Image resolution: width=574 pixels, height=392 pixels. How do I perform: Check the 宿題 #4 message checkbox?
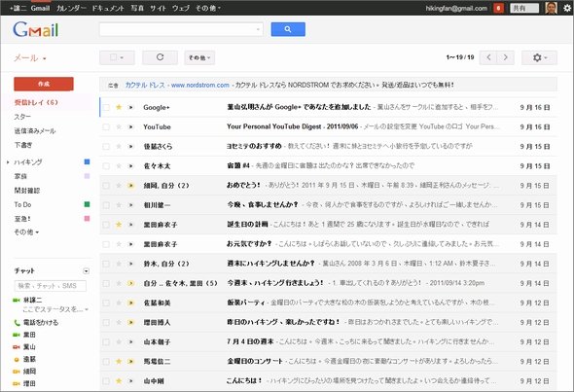[x=106, y=166]
